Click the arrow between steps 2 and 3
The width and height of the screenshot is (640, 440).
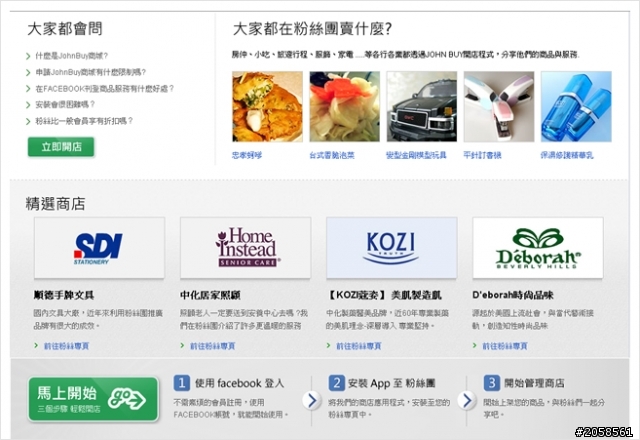tap(467, 400)
